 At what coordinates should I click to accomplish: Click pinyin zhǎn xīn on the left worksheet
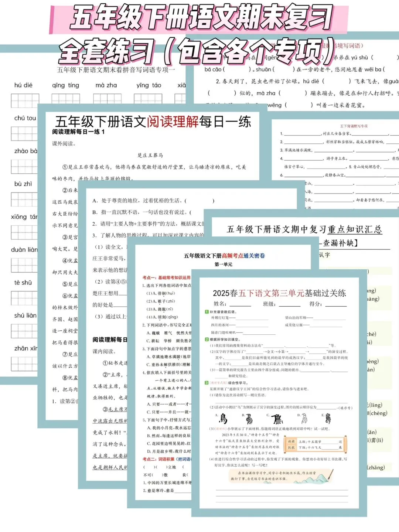[x=25, y=348]
